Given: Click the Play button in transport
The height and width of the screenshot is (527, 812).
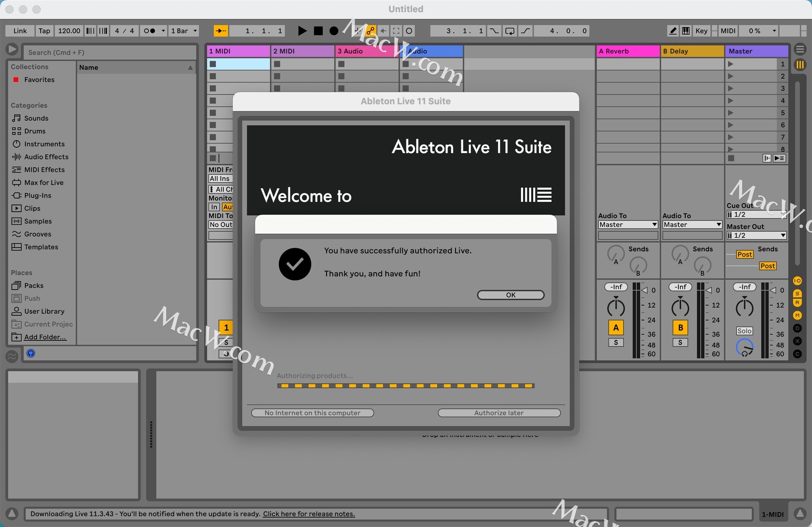Looking at the screenshot, I should (302, 31).
